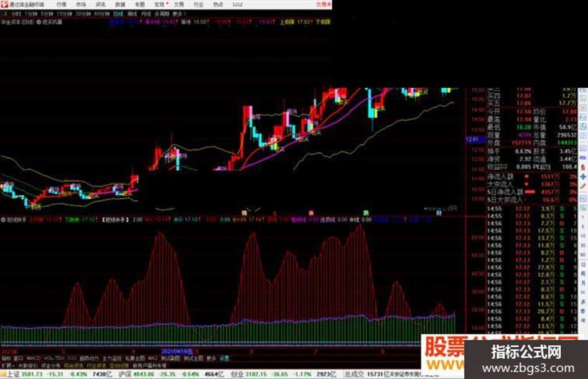The image size is (588, 379).
Task: Click the 短买风暴 main chart indicator label
Action: [52, 22]
